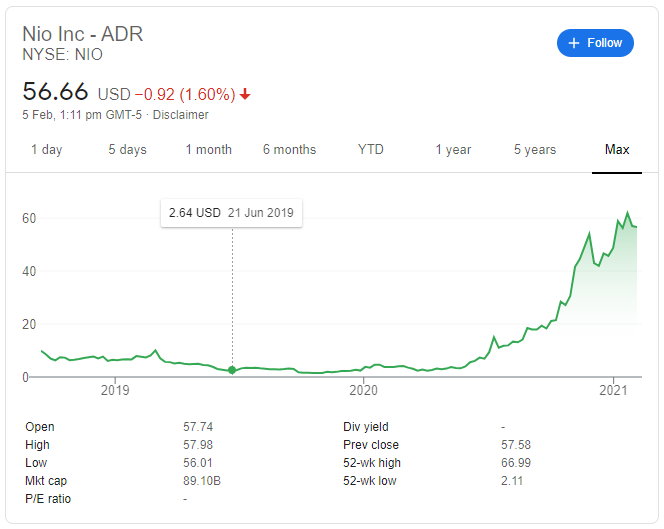Select the 1 month range tab
The width and height of the screenshot is (664, 529).
pos(208,150)
